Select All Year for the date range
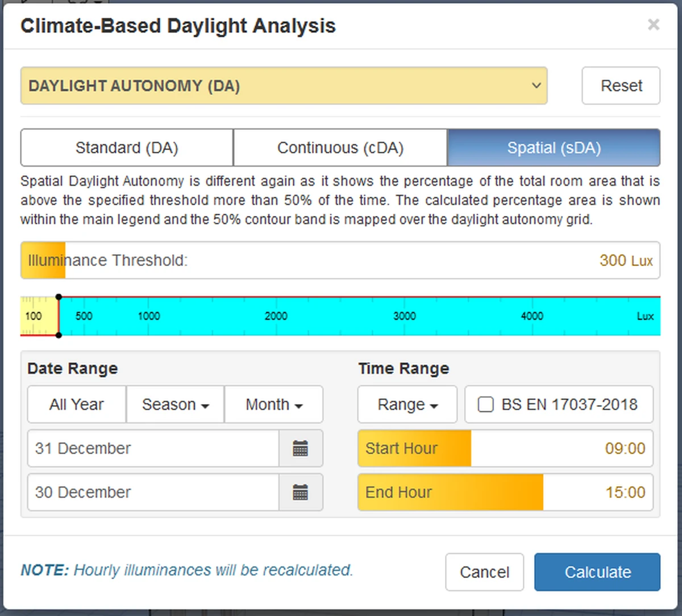 76,404
